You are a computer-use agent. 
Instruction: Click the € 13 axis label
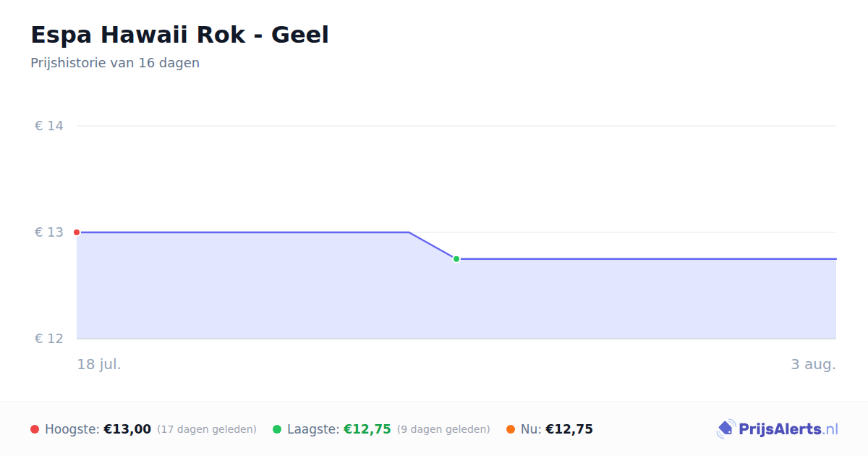pos(49,232)
